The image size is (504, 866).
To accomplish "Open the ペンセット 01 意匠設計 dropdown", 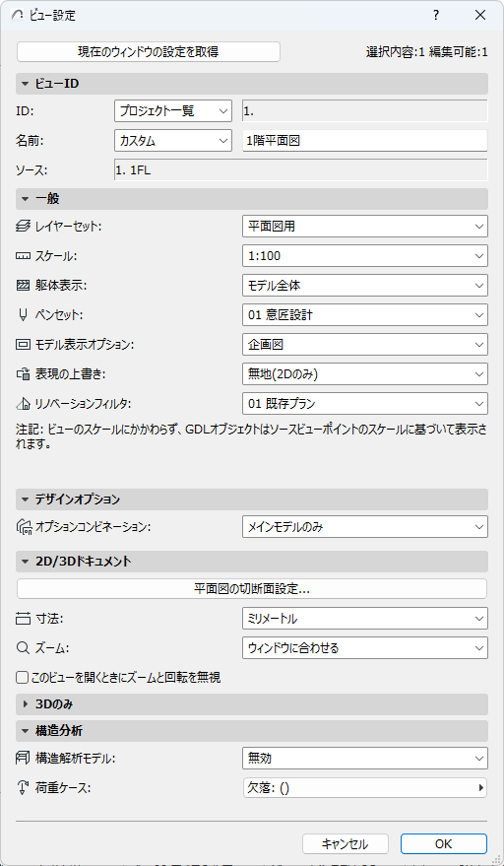I will tap(365, 315).
